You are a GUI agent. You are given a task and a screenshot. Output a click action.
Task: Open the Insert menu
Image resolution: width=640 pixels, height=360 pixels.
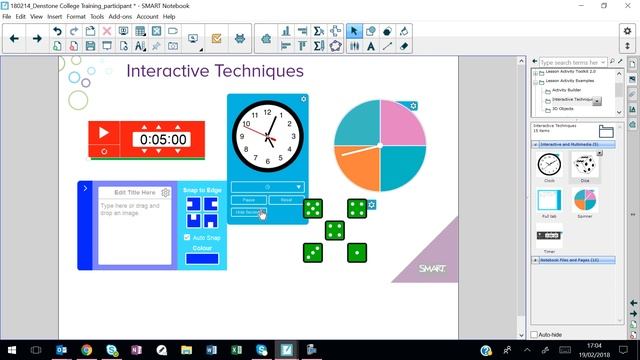[x=54, y=17]
